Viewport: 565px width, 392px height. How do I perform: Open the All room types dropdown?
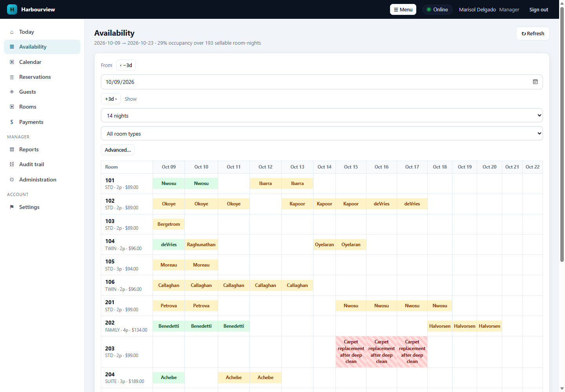coord(322,134)
